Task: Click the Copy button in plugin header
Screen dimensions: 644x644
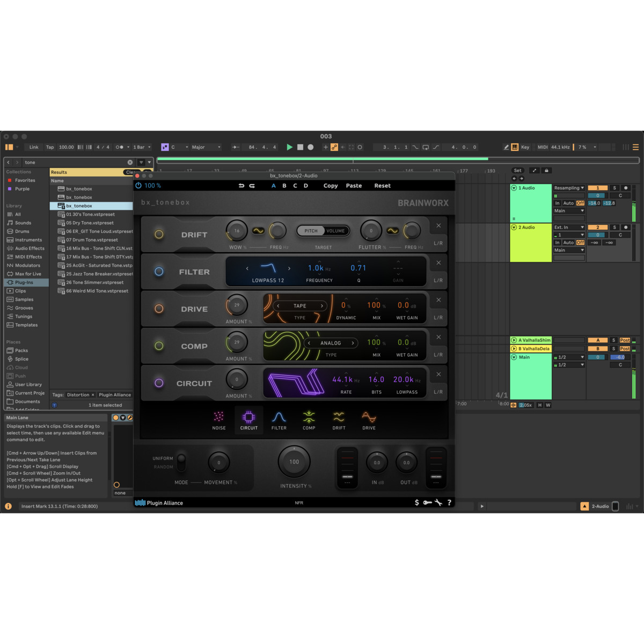Action: [331, 186]
